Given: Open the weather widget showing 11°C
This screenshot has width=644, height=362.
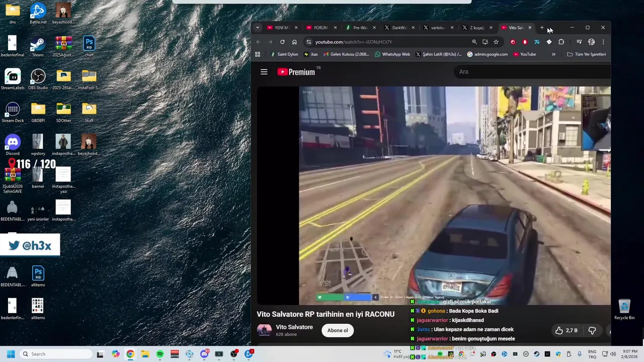Looking at the screenshot, I should click(397, 354).
